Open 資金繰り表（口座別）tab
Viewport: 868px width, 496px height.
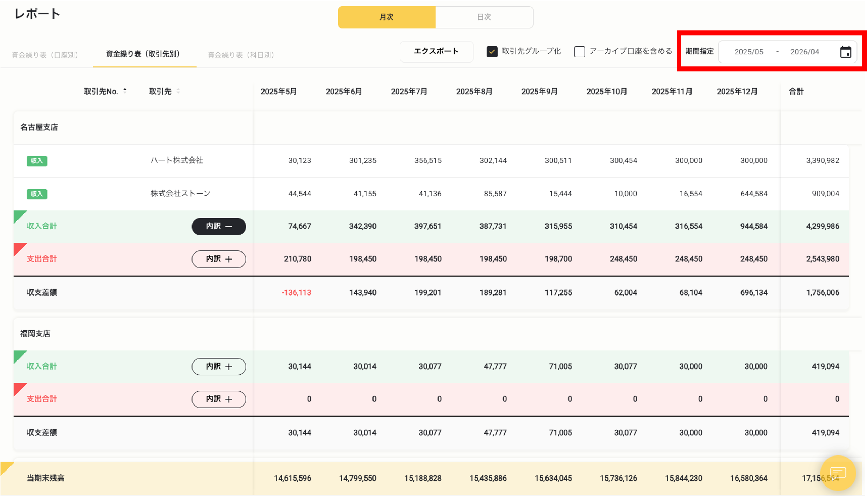tap(45, 55)
